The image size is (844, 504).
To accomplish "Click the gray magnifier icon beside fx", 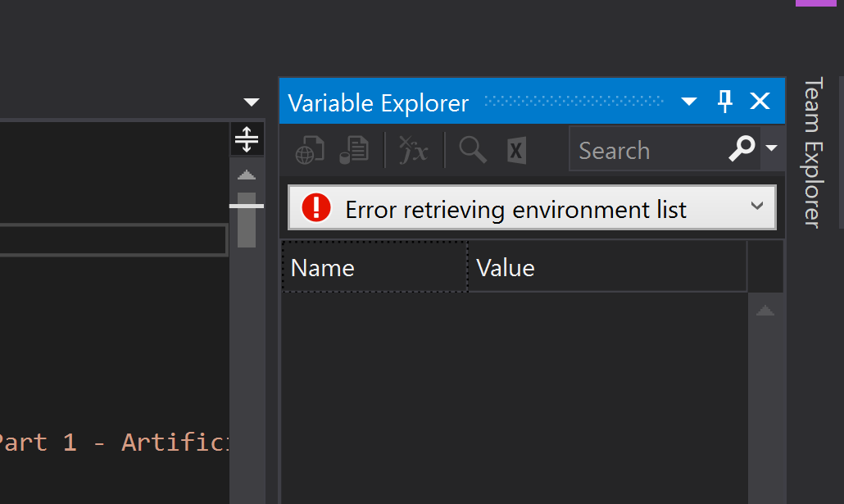I will pyautogui.click(x=473, y=150).
